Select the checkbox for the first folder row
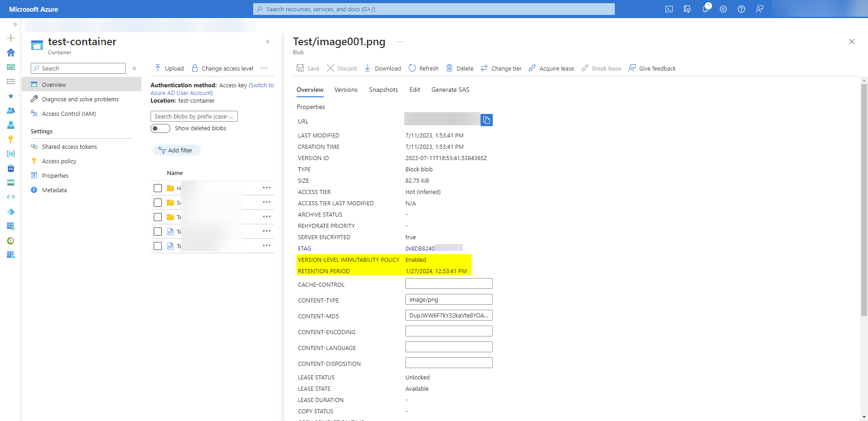The width and height of the screenshot is (868, 421). tap(158, 188)
